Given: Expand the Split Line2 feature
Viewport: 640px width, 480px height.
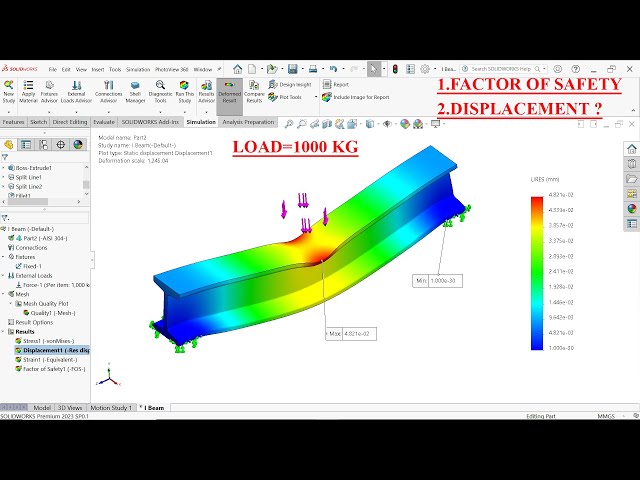Looking at the screenshot, I should click(4, 187).
